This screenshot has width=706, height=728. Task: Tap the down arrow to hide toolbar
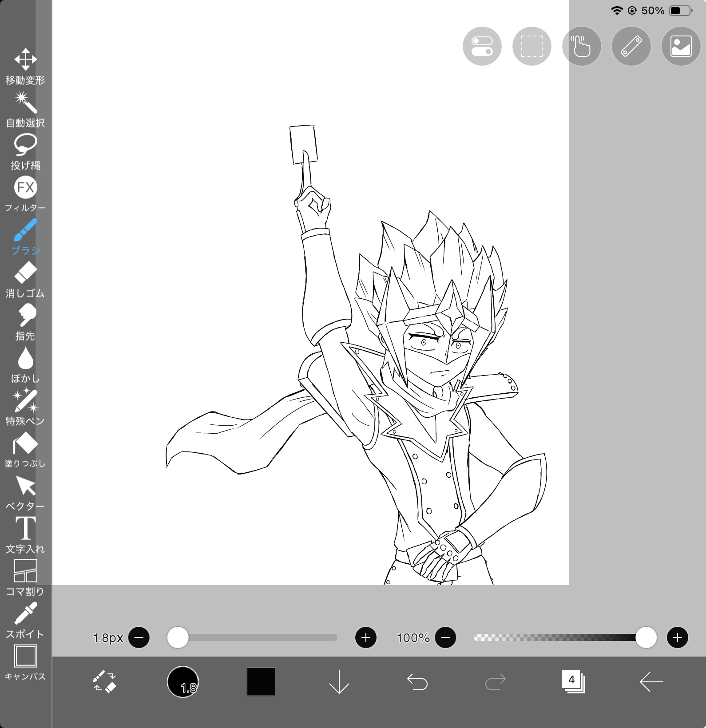pos(339,682)
